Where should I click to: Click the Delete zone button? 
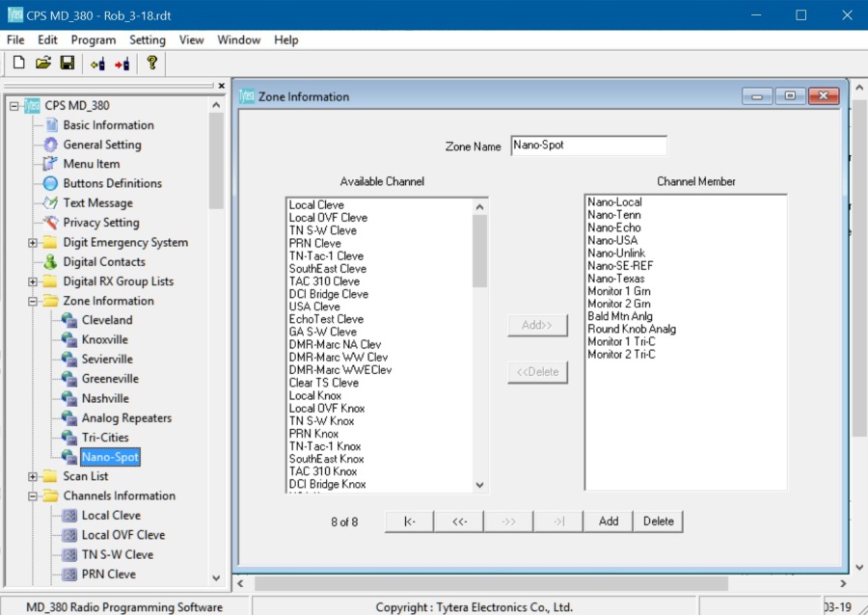pos(658,521)
